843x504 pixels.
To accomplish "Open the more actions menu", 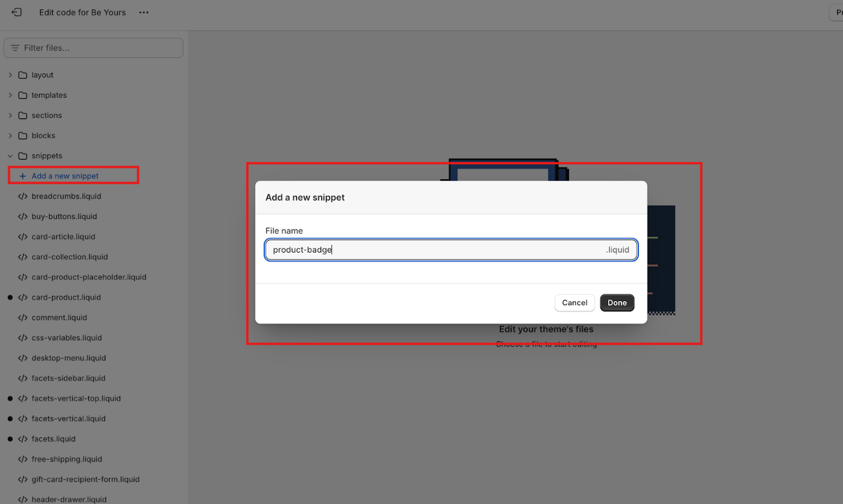I will click(x=143, y=12).
